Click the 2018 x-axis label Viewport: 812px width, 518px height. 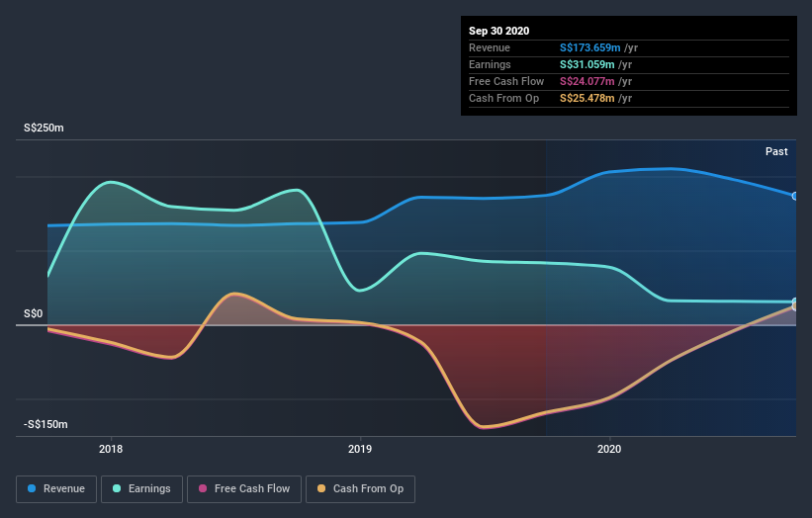pos(111,449)
